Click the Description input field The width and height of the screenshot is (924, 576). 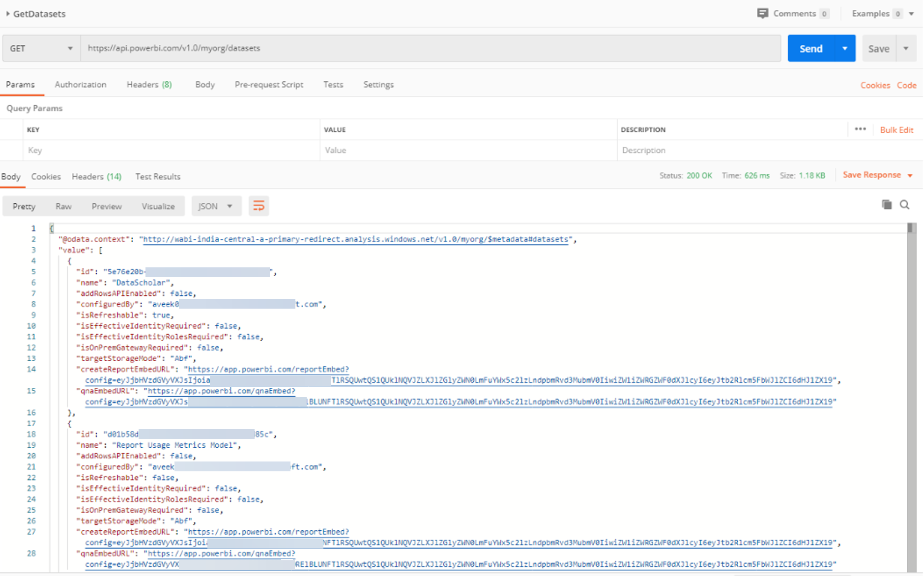click(769, 150)
